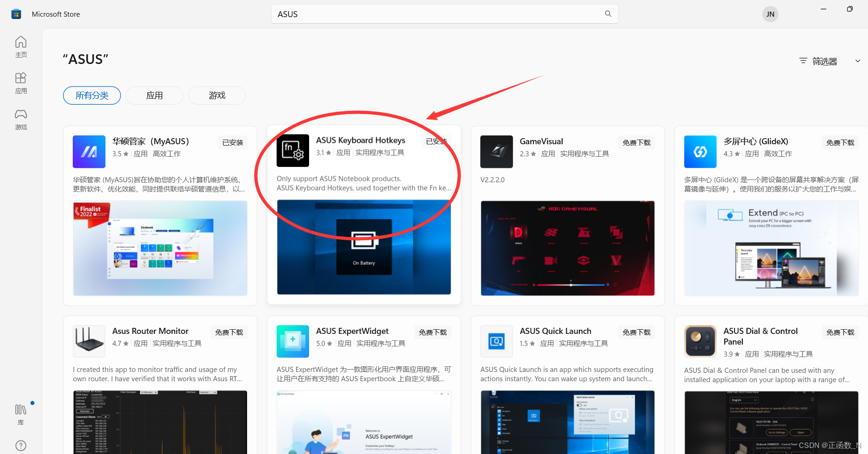Click the Microsoft Store logo icon
The image size is (868, 454).
[x=16, y=14]
